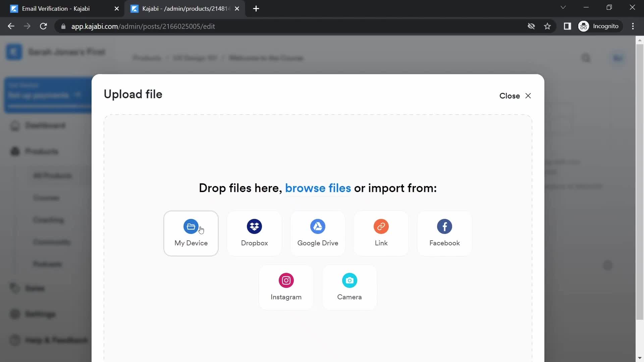Open a new browser tab
Image resolution: width=644 pixels, height=362 pixels.
tap(256, 9)
